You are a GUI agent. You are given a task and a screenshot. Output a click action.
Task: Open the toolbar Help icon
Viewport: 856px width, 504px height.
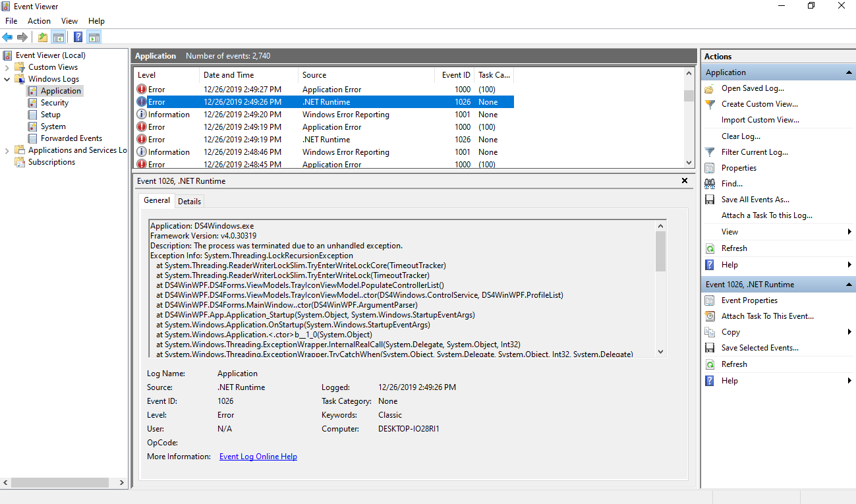[78, 36]
